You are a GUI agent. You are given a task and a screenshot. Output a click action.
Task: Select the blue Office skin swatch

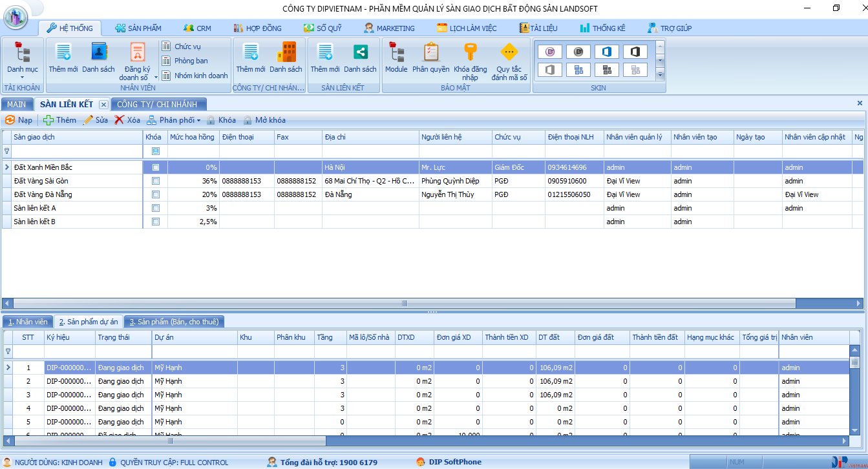click(606, 52)
